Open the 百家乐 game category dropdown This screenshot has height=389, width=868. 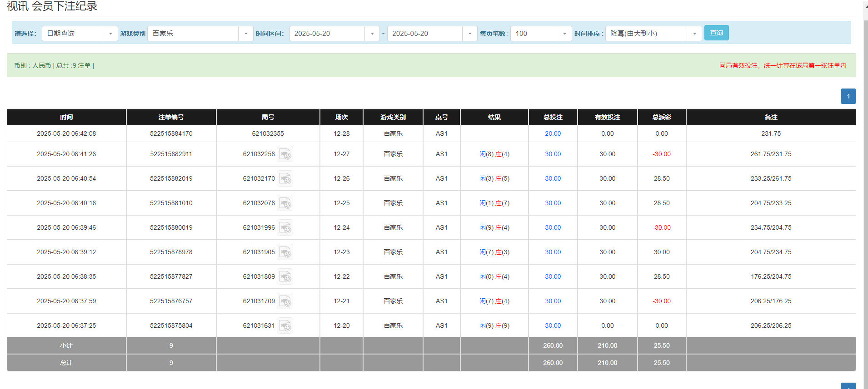pos(245,34)
